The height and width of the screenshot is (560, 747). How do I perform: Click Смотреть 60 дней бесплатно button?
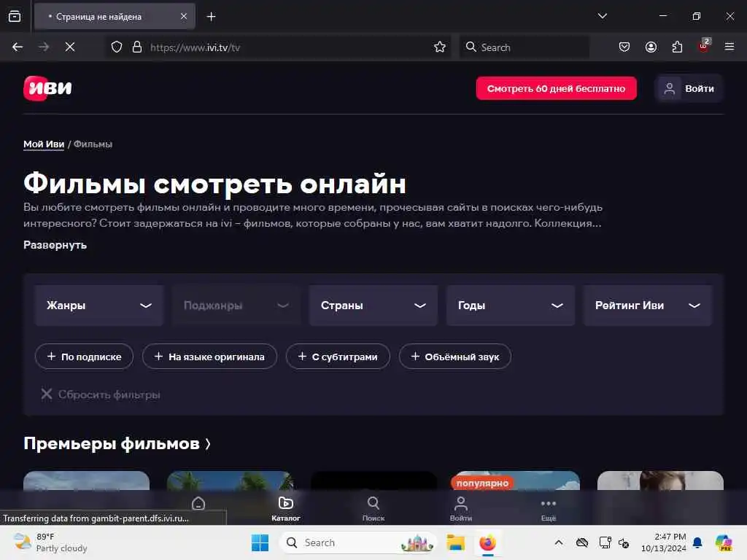coord(556,88)
